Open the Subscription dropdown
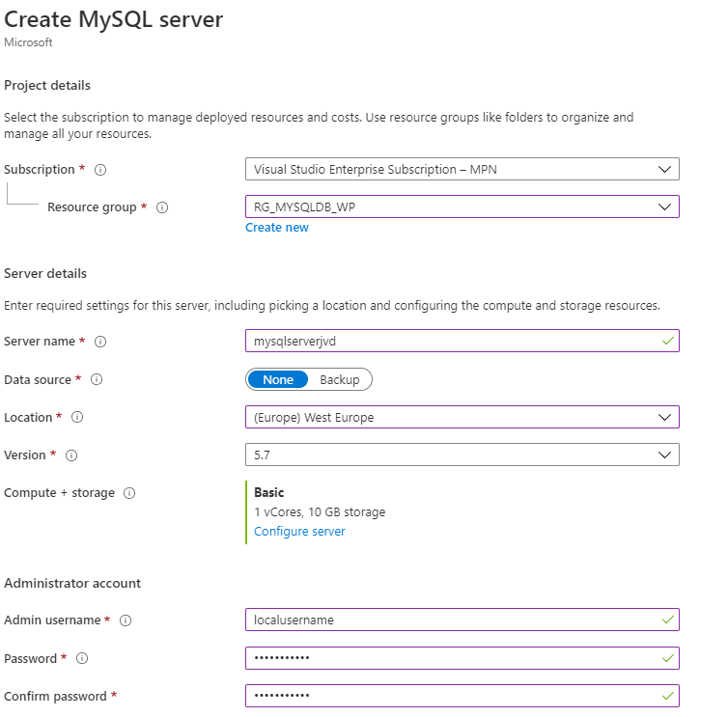Image resolution: width=728 pixels, height=717 pixels. coord(462,170)
